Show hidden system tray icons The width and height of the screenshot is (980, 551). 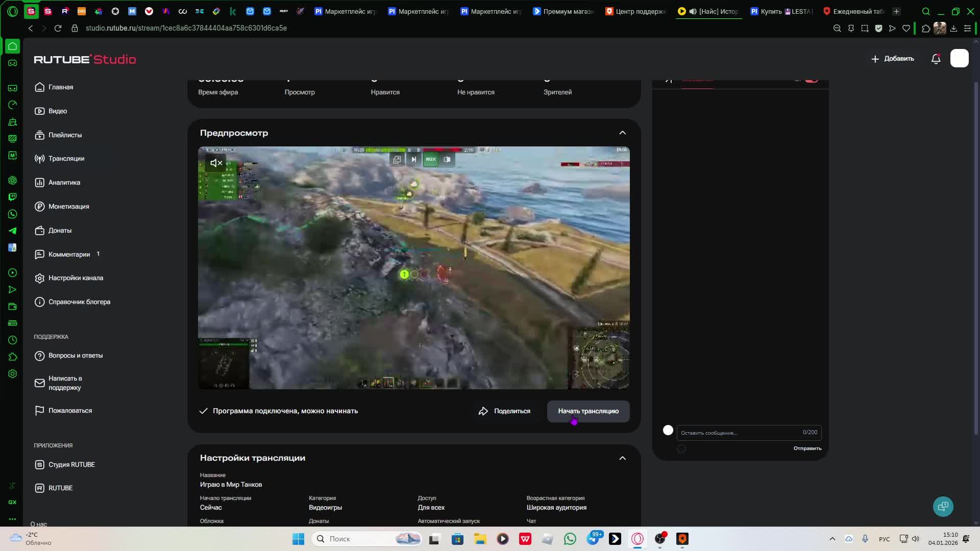point(832,539)
